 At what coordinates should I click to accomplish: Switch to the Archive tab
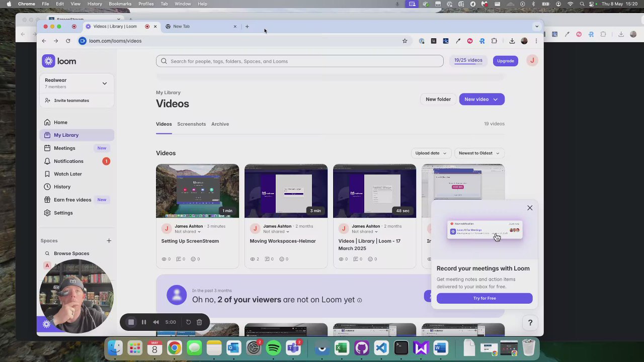[x=220, y=124]
